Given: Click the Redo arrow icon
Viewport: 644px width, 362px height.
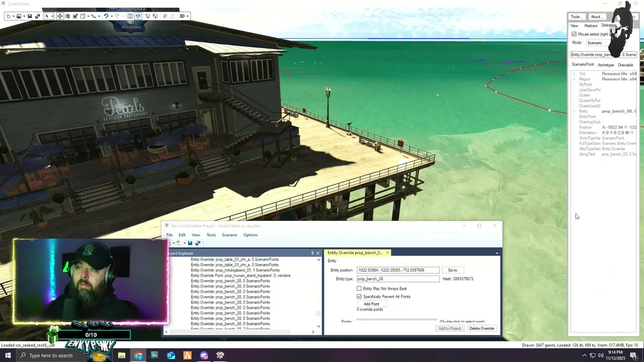Looking at the screenshot, I should (117, 16).
